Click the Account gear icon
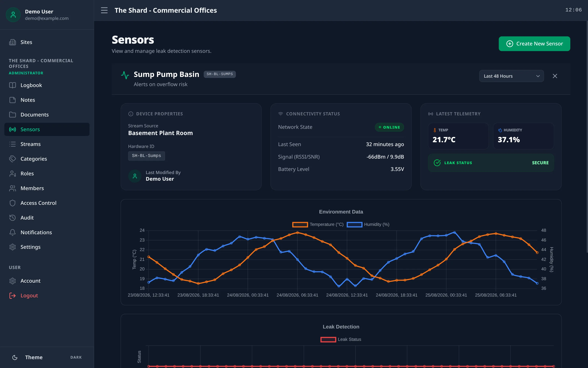The image size is (588, 368). (12, 281)
